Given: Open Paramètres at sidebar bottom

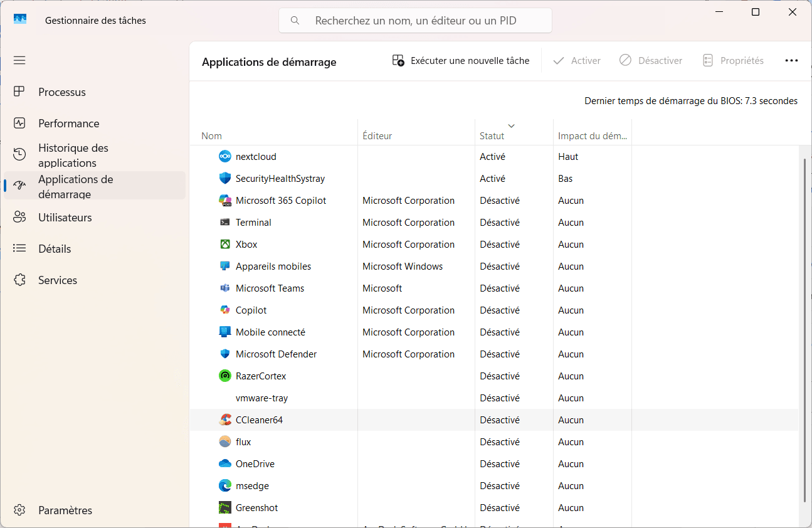Looking at the screenshot, I should pyautogui.click(x=95, y=510).
